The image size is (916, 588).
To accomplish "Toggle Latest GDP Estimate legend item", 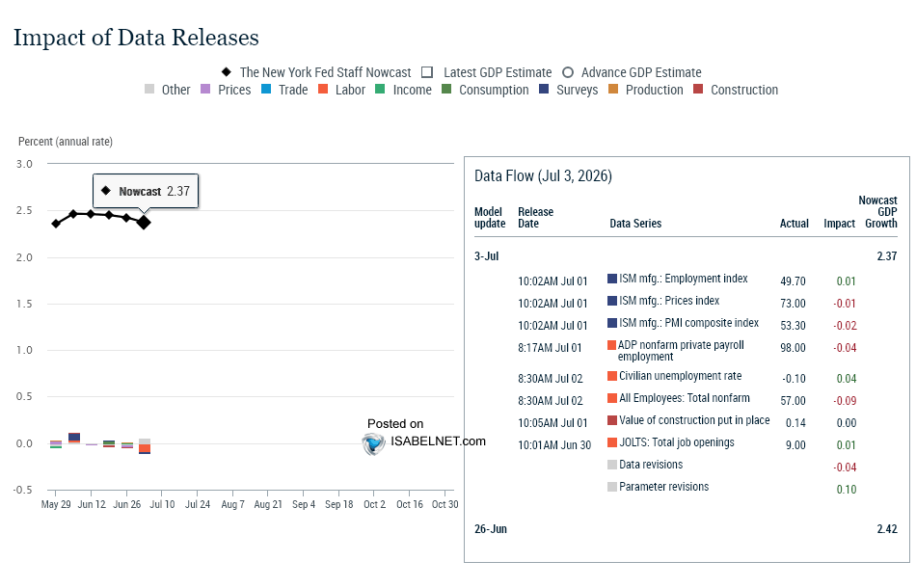I will (487, 72).
